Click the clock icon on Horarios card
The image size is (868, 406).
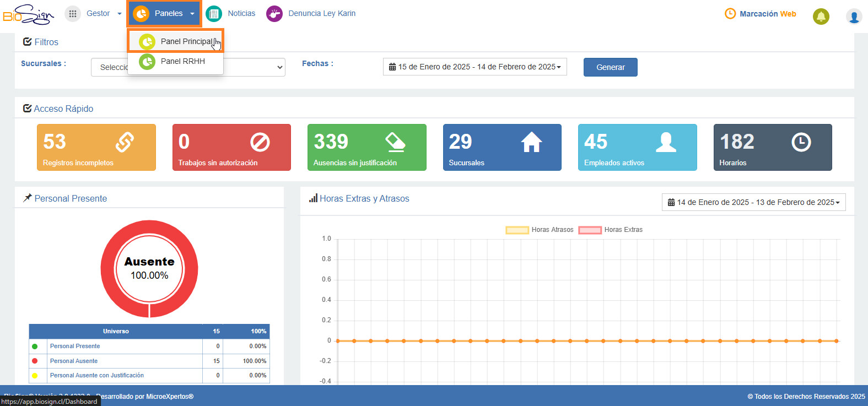(x=801, y=142)
